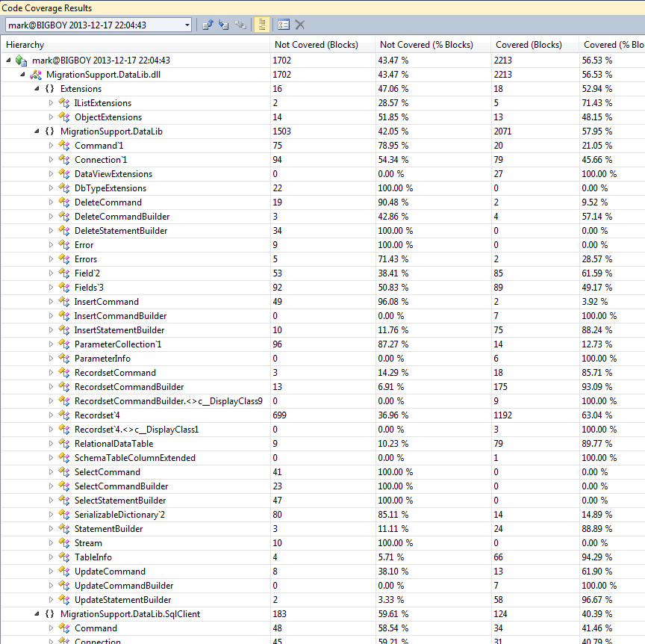The image size is (645, 644).
Task: Expand the IListExtensions class node
Action: 52,103
